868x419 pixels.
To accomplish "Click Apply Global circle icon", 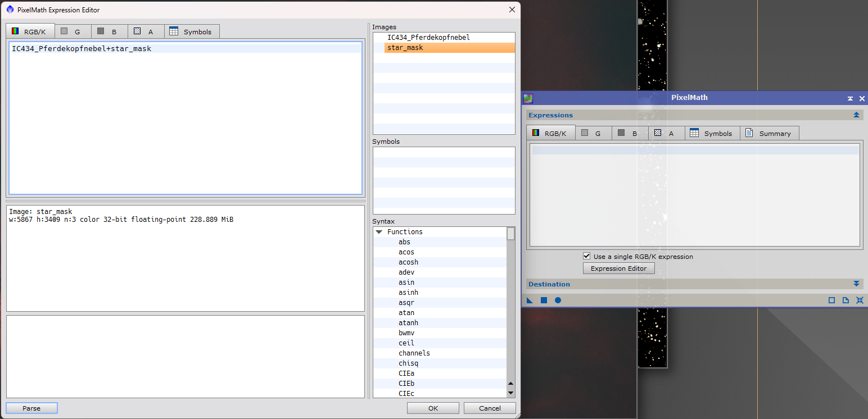I will point(558,300).
